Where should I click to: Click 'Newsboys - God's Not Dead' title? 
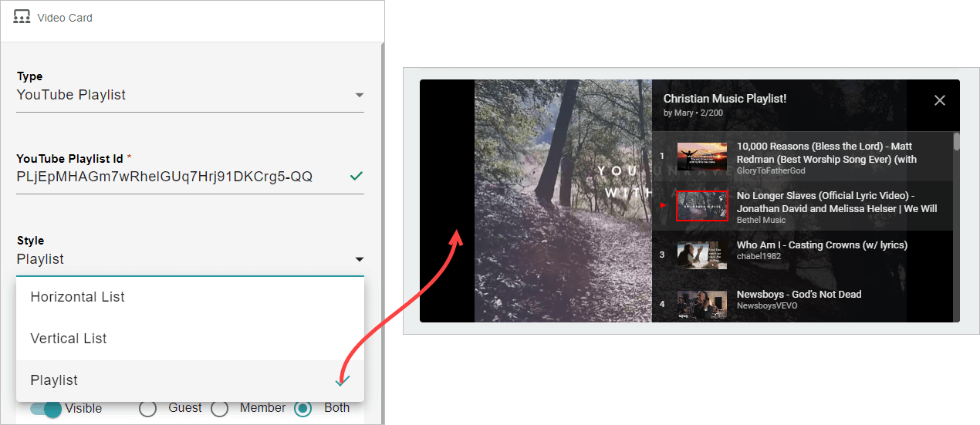pyautogui.click(x=799, y=294)
